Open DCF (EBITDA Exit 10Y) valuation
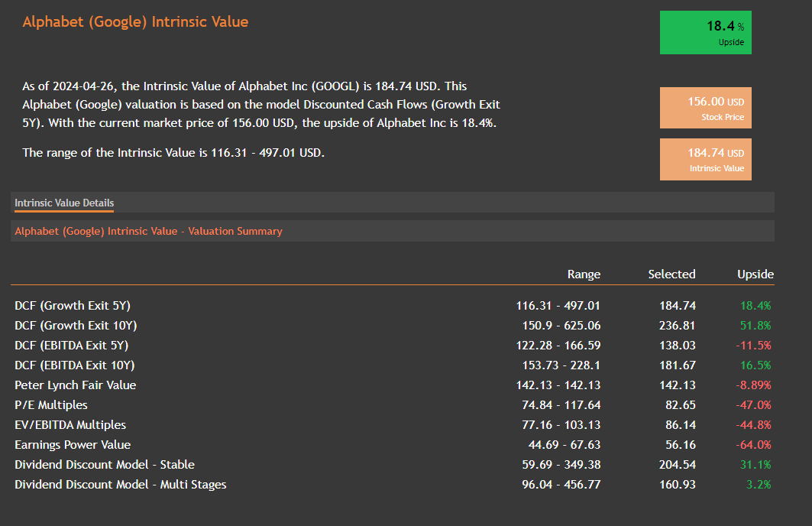 pyautogui.click(x=74, y=365)
